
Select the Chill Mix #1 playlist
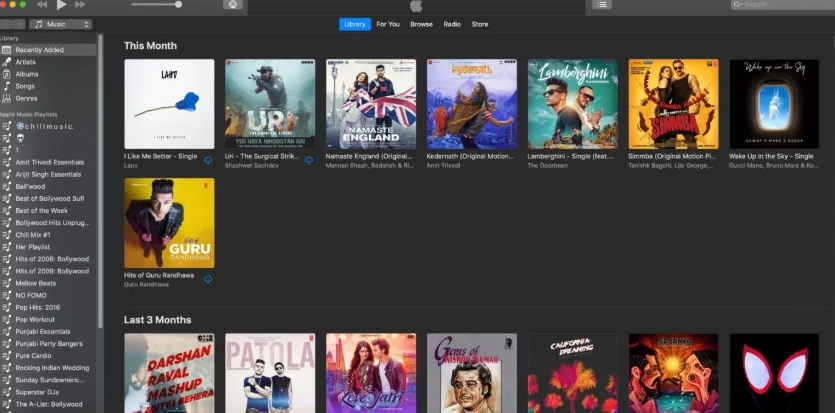click(x=33, y=235)
